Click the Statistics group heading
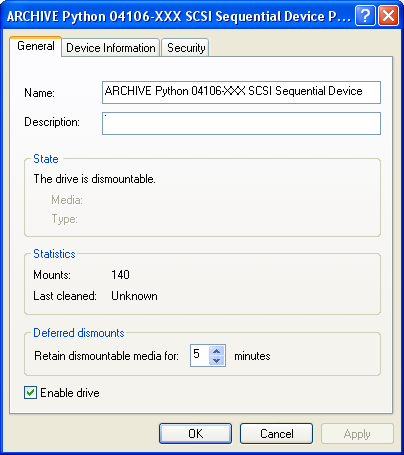The height and width of the screenshot is (455, 404). click(x=54, y=254)
